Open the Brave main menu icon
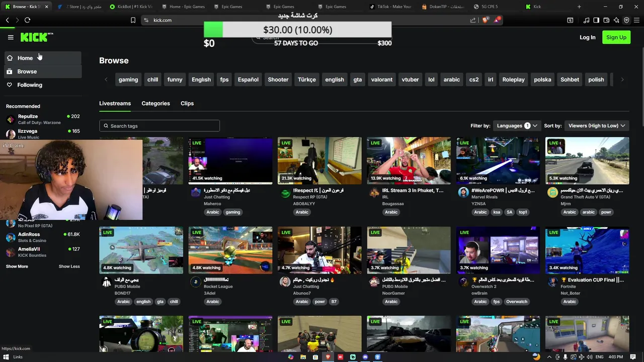This screenshot has width=644, height=362. tap(637, 20)
